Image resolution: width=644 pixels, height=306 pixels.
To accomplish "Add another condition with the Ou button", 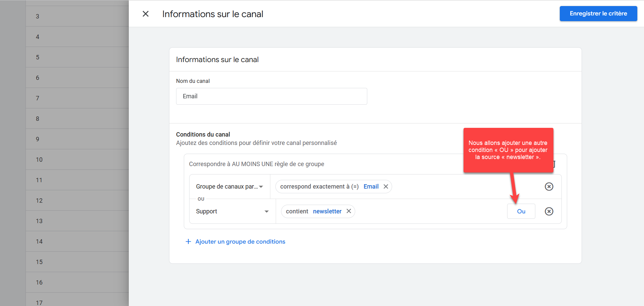I will coord(521,211).
